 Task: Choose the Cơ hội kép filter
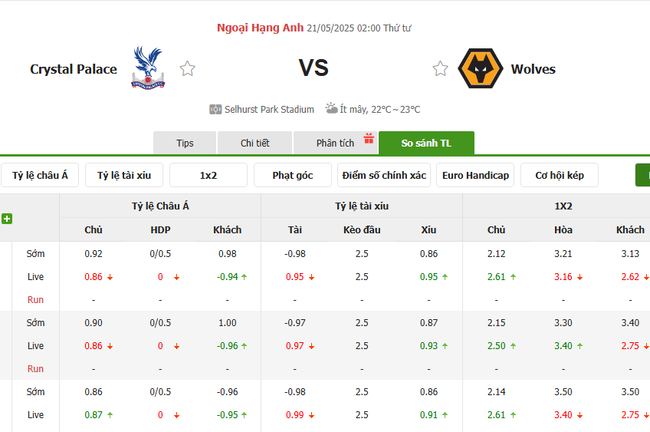(559, 175)
